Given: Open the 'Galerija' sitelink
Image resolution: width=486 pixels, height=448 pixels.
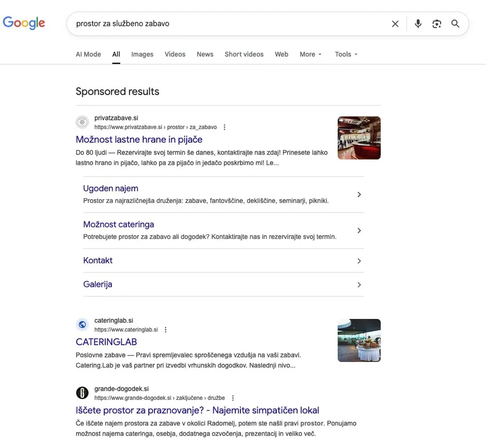Looking at the screenshot, I should coord(97,284).
